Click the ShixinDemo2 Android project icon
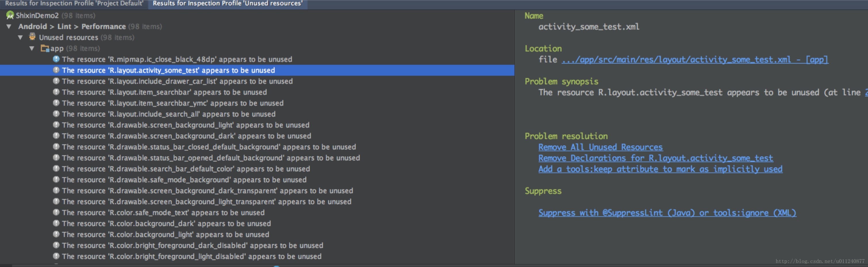The width and height of the screenshot is (868, 267). pyautogui.click(x=10, y=15)
